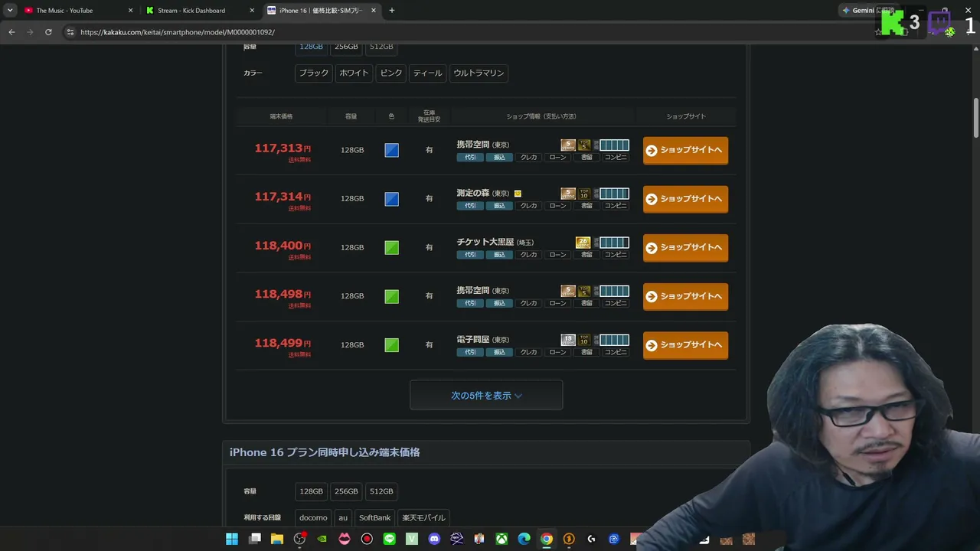
Task: View site information icon in address bar
Action: [70, 32]
